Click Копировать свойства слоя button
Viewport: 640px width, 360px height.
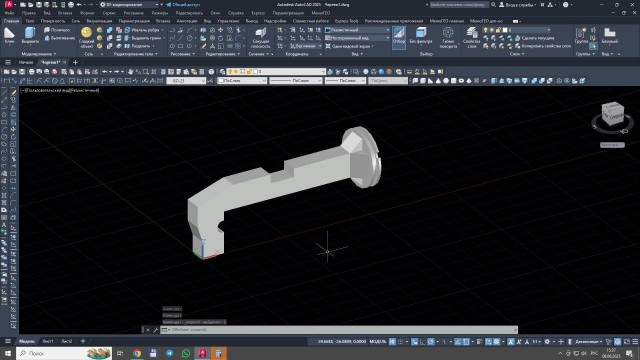[x=543, y=46]
